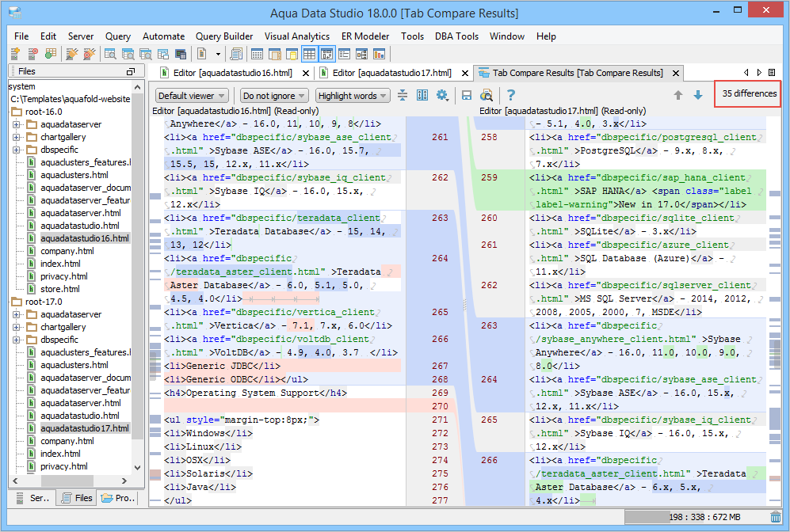This screenshot has height=532, width=790.
Task: Expand the chartgallery folder in root-16.0
Action: tap(16, 137)
